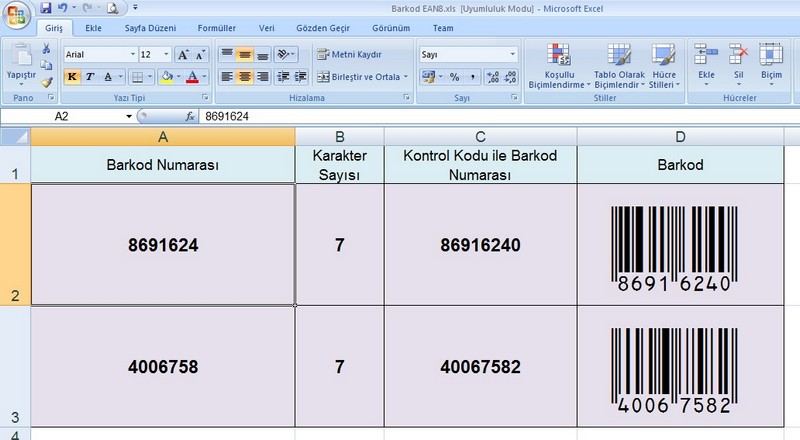Apply red font color

coord(192,77)
